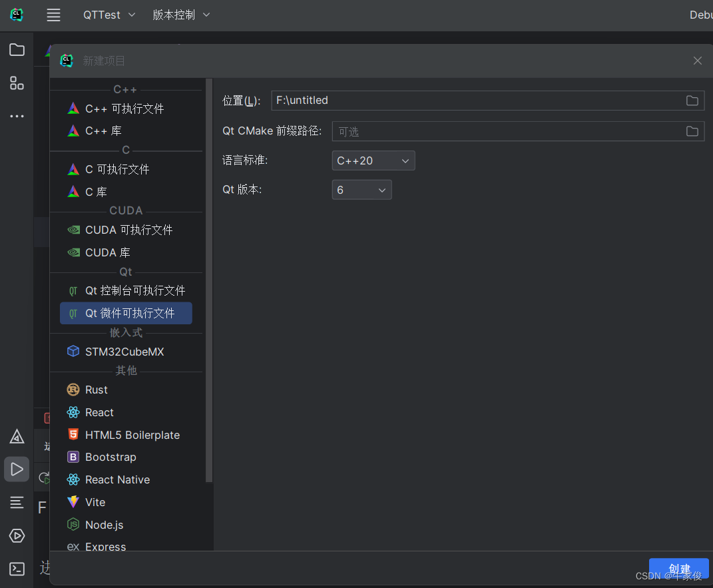Image resolution: width=713 pixels, height=588 pixels.
Task: Select Qt 控制台可执行文件 project type
Action: coord(126,290)
